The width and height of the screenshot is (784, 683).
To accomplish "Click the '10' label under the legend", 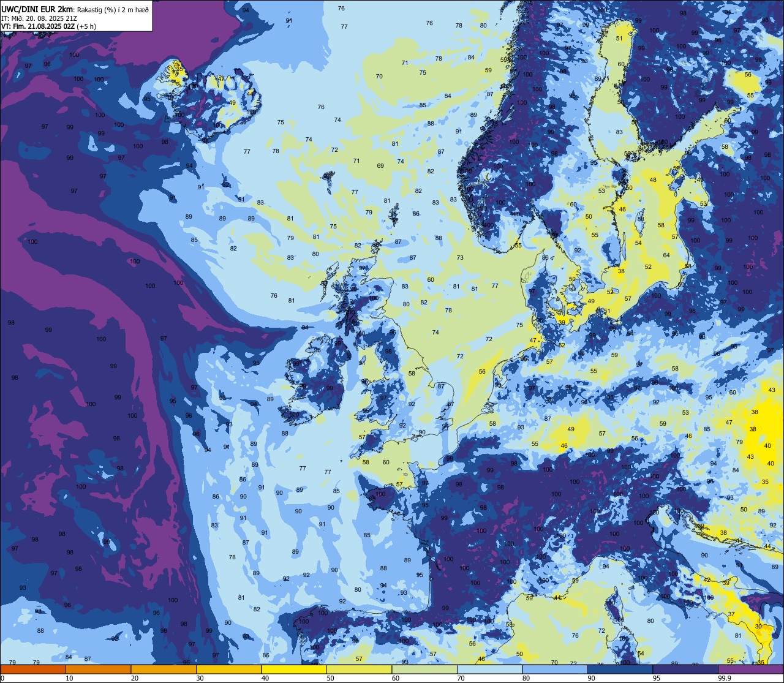I will pyautogui.click(x=69, y=678).
